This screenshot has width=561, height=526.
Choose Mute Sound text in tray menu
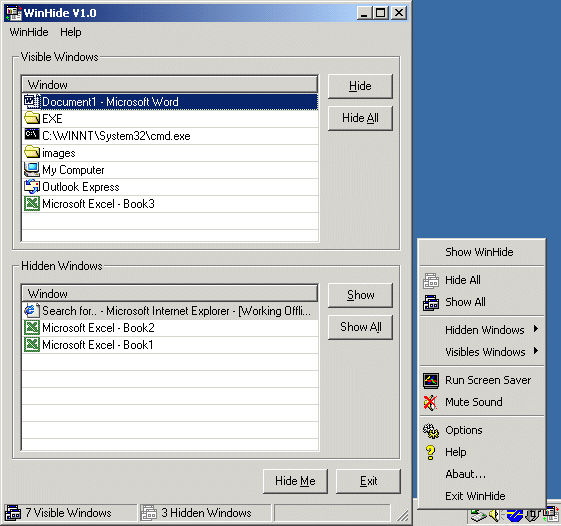pyautogui.click(x=474, y=402)
